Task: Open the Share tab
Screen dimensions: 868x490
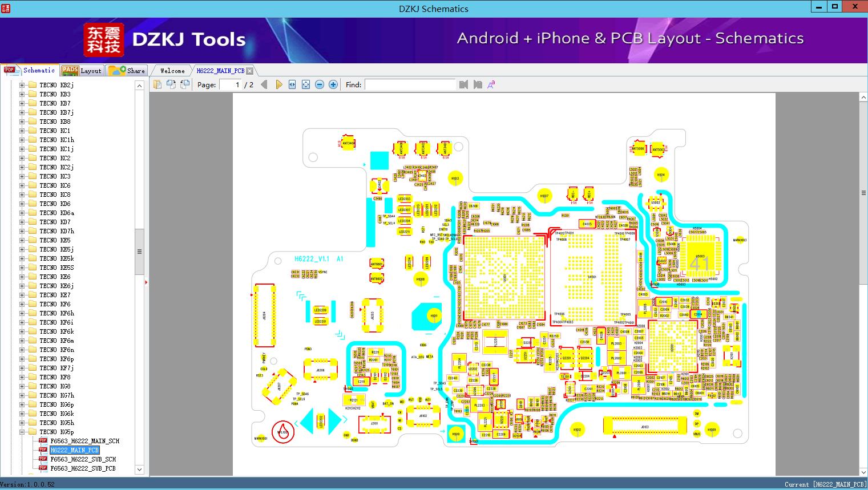Action: tap(127, 70)
